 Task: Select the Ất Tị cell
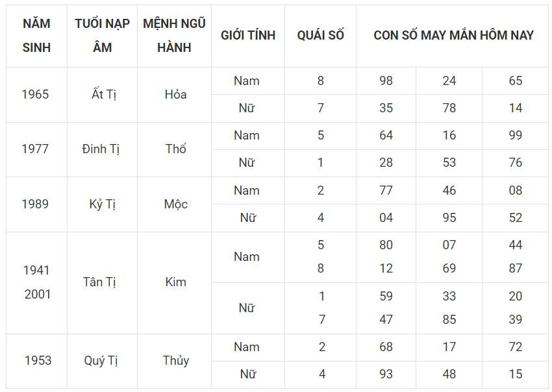click(103, 95)
